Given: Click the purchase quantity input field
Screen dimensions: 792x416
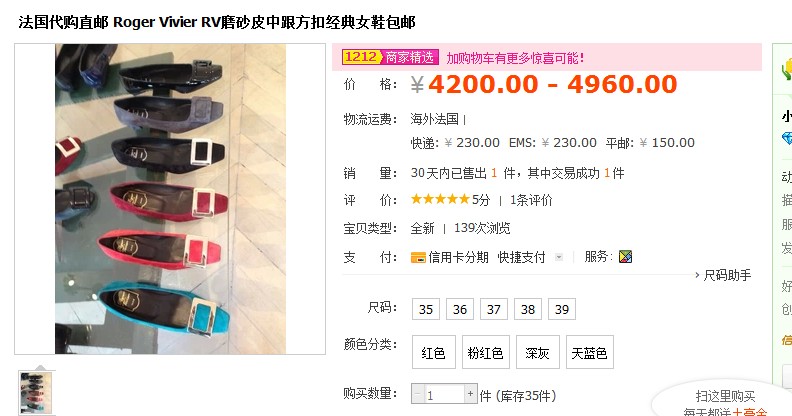Looking at the screenshot, I should tap(444, 394).
